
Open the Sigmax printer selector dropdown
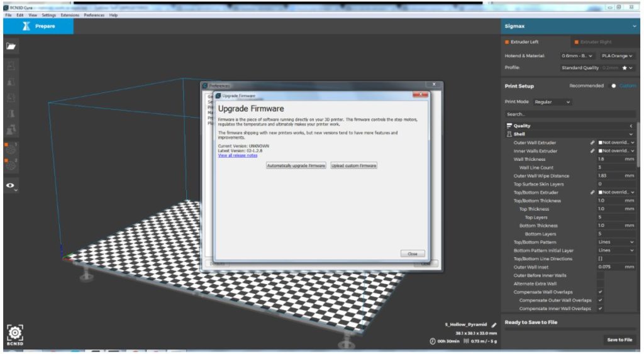click(570, 26)
